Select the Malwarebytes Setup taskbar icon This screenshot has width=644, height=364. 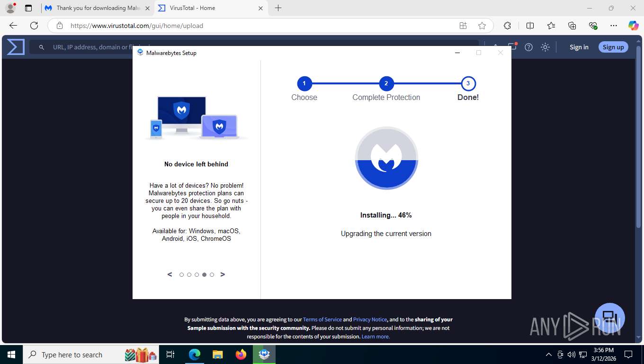point(264,355)
